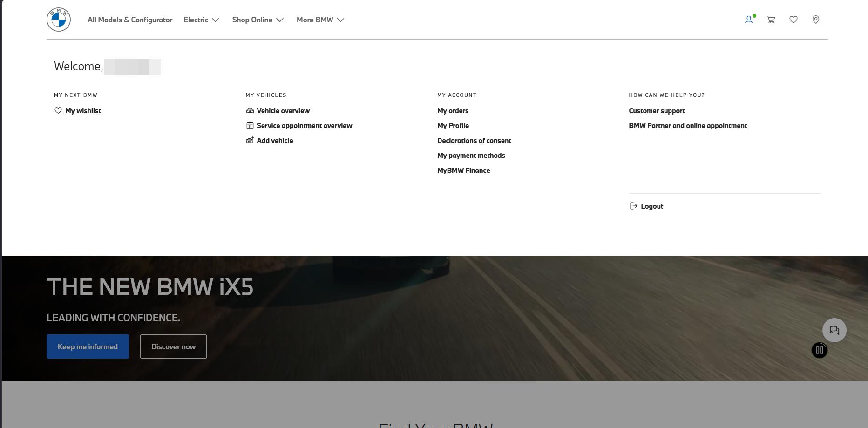Pause the hero video
868x428 pixels.
click(x=820, y=350)
